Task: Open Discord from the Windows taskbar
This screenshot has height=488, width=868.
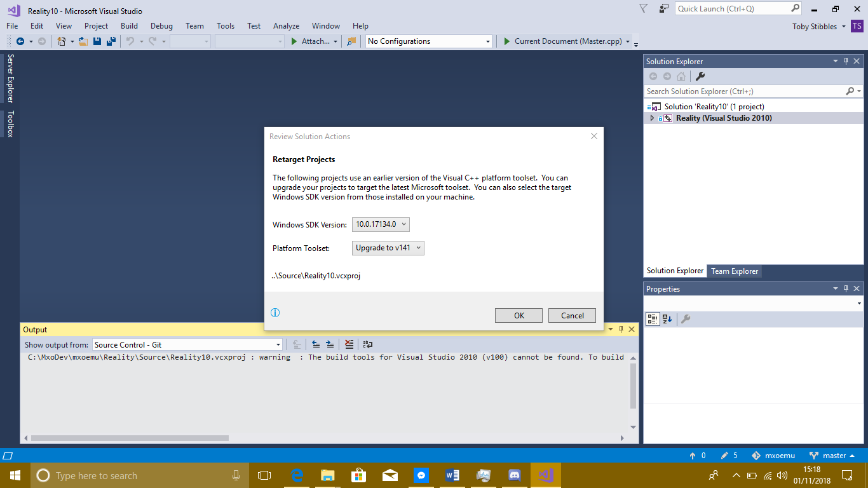Action: click(x=515, y=475)
